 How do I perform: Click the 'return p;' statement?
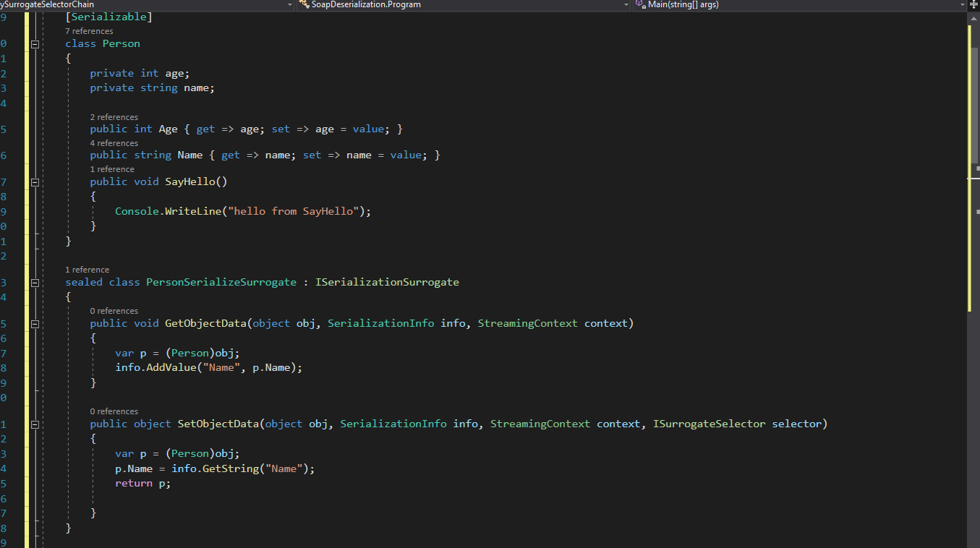142,483
